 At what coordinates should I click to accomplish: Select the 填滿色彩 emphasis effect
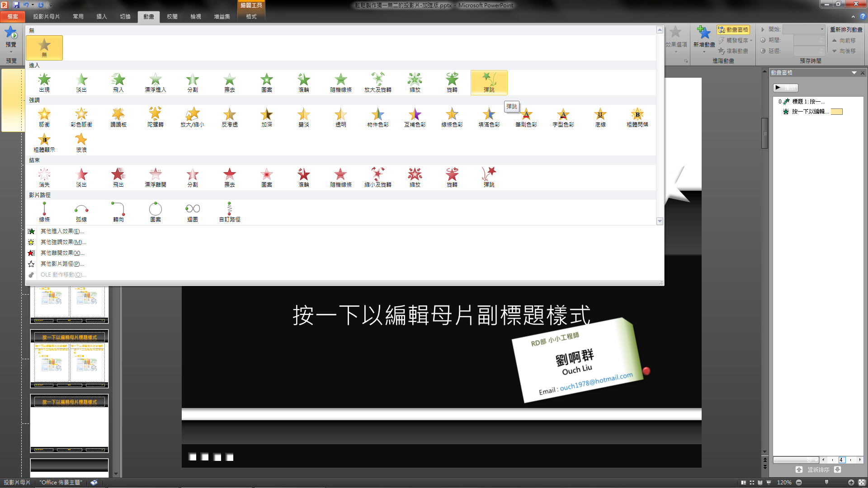[x=489, y=117]
